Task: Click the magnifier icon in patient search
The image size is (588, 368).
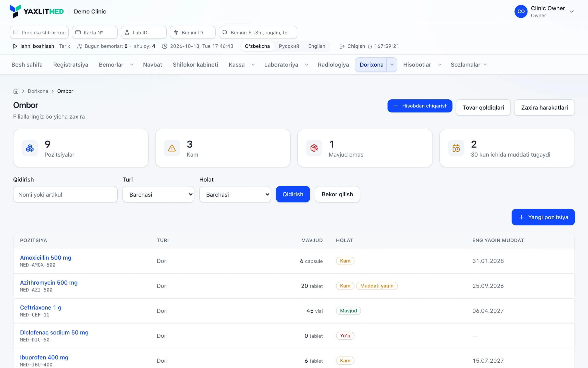Action: tap(225, 32)
